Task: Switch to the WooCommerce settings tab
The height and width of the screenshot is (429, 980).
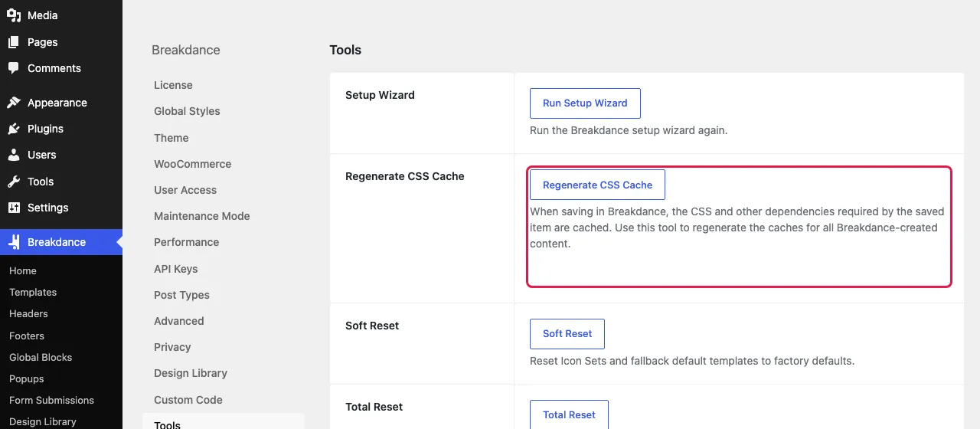Action: (192, 164)
